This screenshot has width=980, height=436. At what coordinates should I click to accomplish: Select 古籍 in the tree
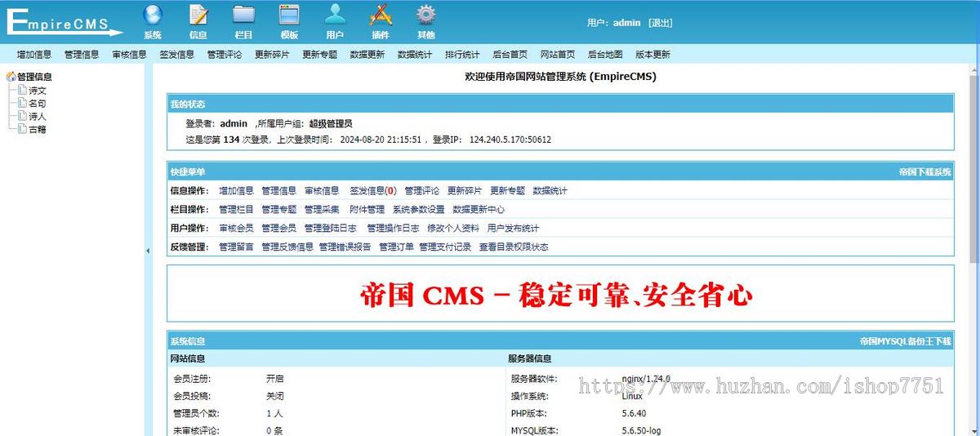point(38,129)
